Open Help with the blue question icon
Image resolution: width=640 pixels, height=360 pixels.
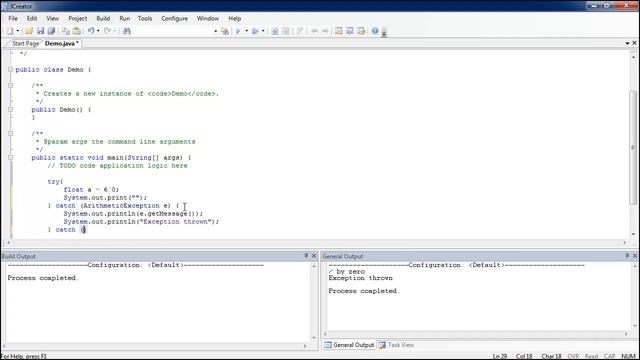pyautogui.click(x=375, y=31)
